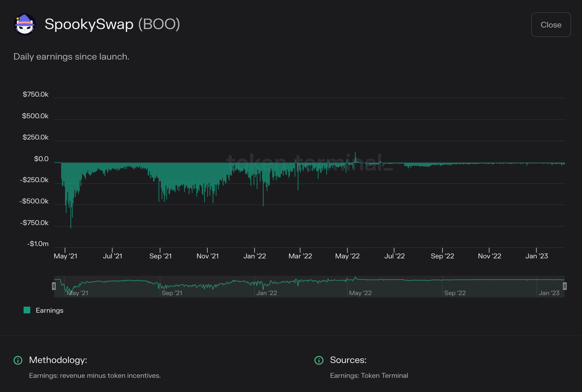Toggle the Earnings legend swatch

pyautogui.click(x=27, y=310)
